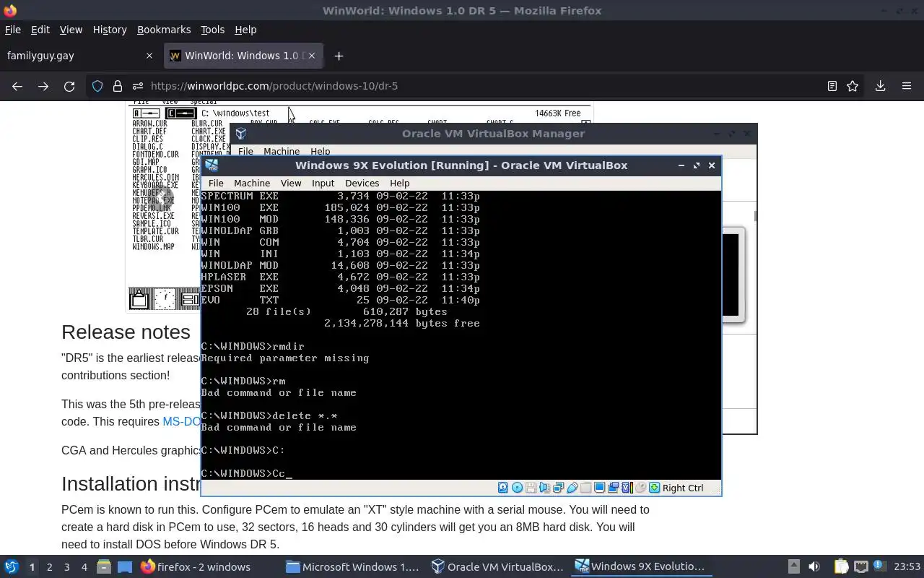Click the 'EVO TXT' line in VM console
924x578 pixels.
click(x=341, y=300)
